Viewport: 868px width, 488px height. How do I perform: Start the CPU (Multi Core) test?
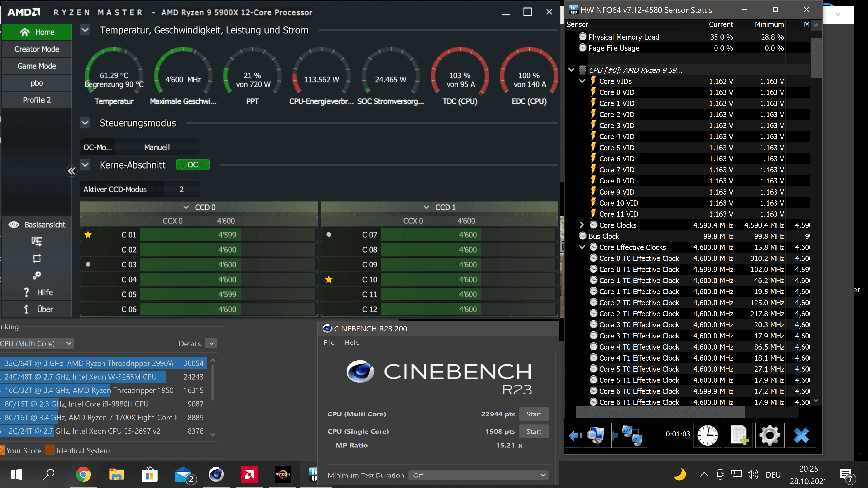pos(534,414)
